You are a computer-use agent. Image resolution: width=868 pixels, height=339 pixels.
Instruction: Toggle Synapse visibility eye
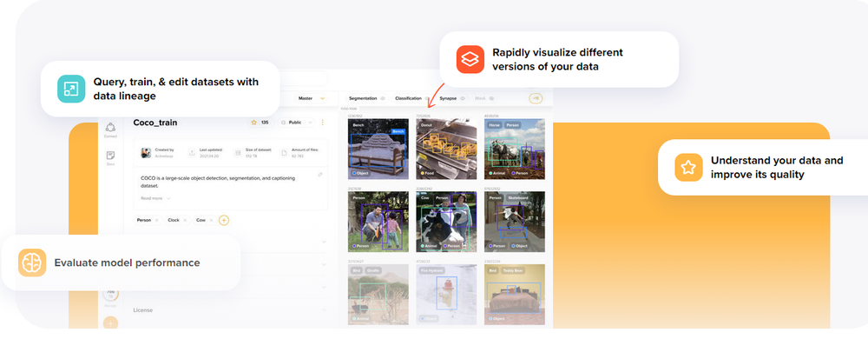coord(463,98)
